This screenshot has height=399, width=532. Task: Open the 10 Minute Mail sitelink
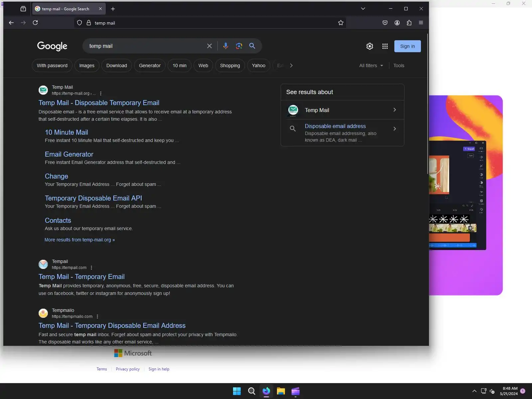[x=66, y=132]
